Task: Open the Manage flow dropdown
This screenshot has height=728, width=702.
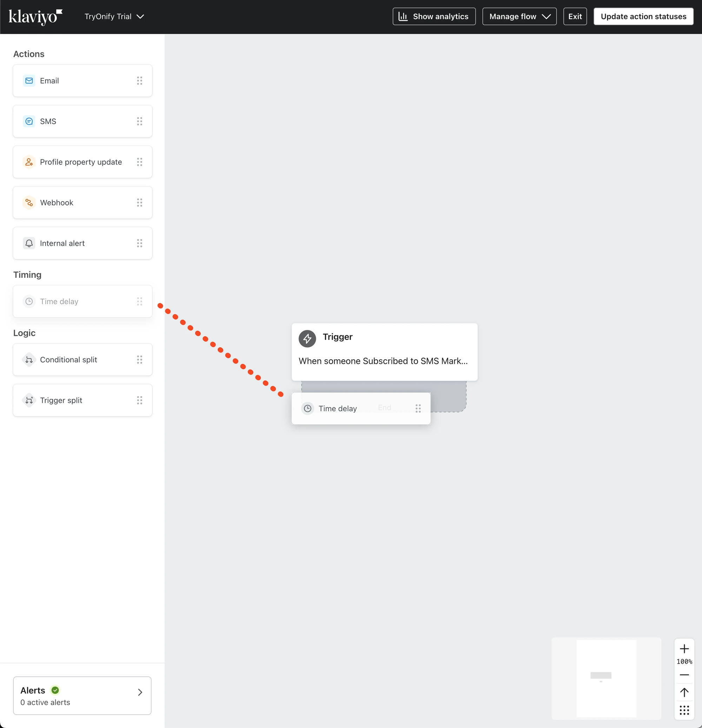Action: click(x=519, y=17)
